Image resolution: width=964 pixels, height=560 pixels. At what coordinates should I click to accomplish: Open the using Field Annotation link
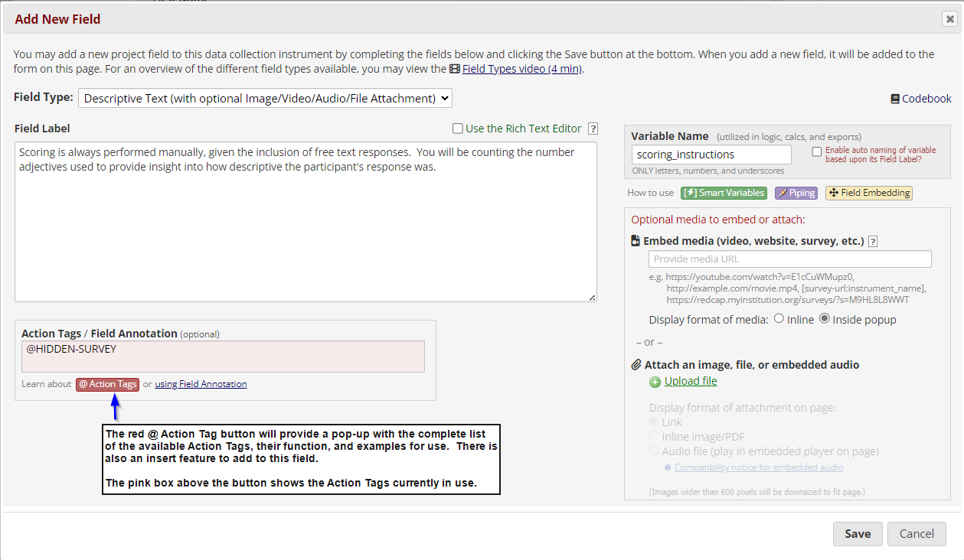201,384
